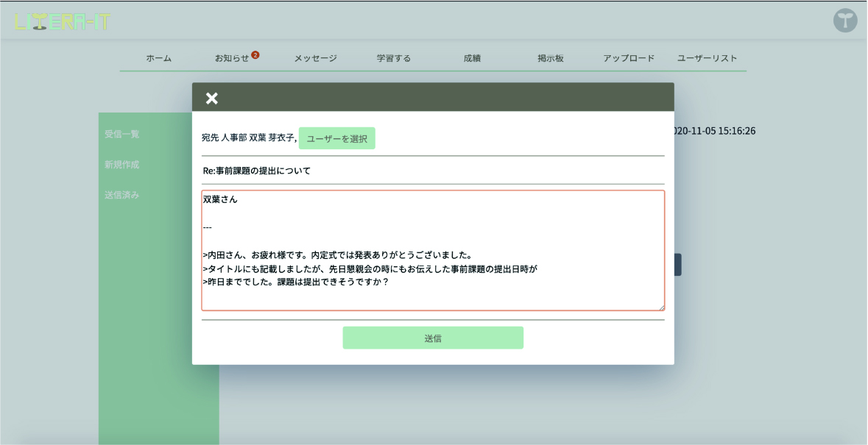868x445 pixels.
Task: Click the LITERA-IT logo
Action: (x=63, y=21)
